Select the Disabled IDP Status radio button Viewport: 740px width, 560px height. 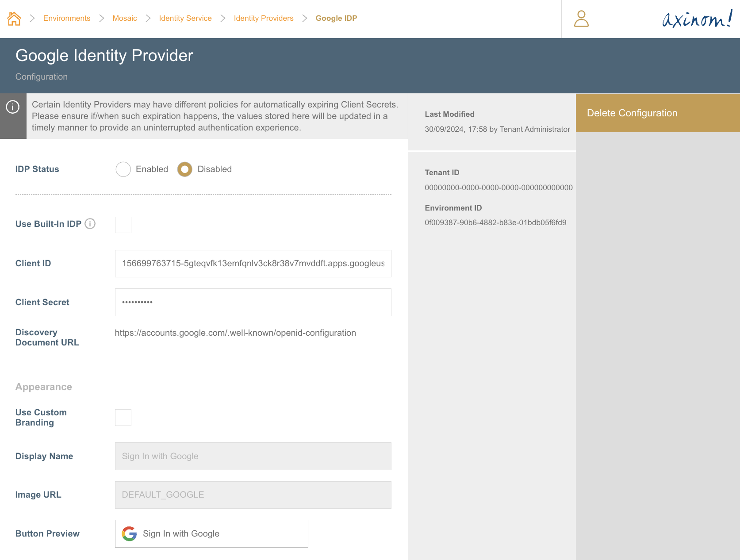184,169
